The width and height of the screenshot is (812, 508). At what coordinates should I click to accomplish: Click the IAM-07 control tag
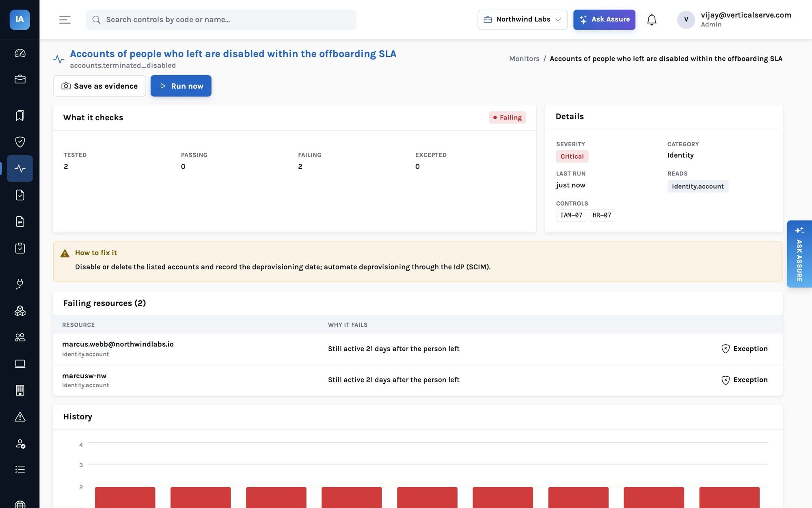click(571, 215)
